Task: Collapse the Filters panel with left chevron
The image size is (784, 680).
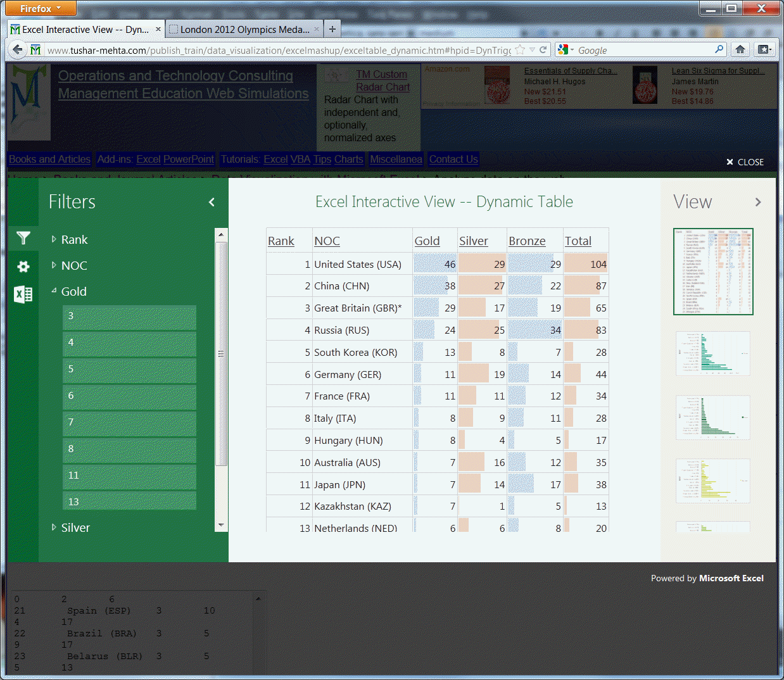Action: coord(212,202)
